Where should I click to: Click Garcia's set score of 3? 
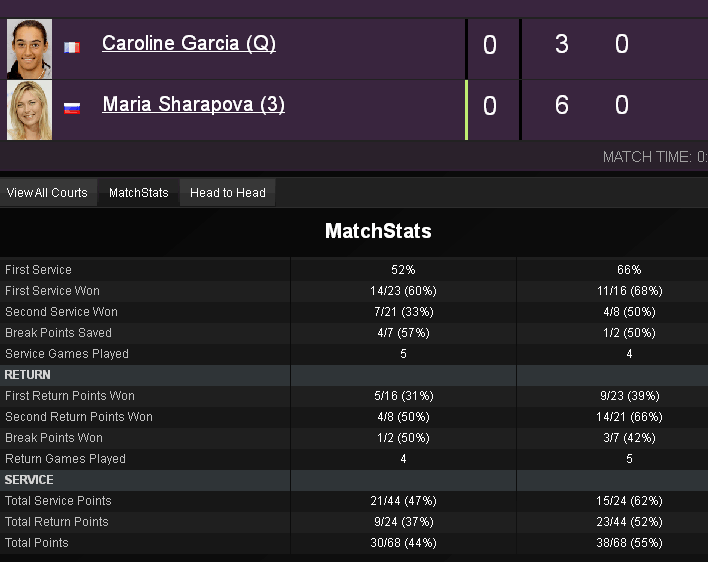tap(561, 45)
